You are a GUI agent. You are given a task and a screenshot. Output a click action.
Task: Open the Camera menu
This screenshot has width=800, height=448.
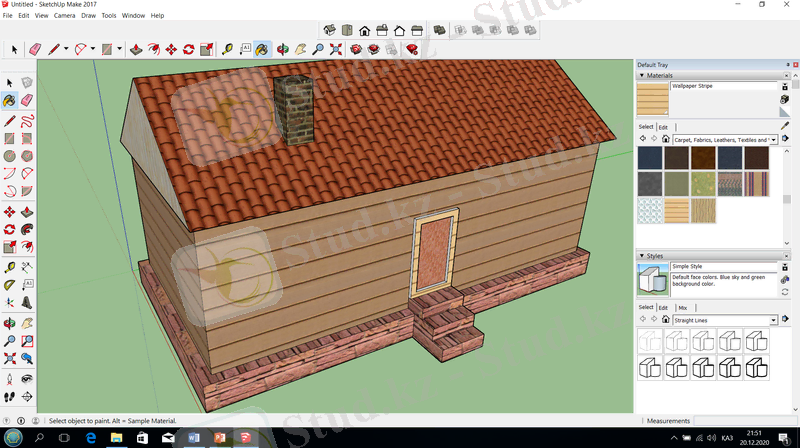click(64, 16)
